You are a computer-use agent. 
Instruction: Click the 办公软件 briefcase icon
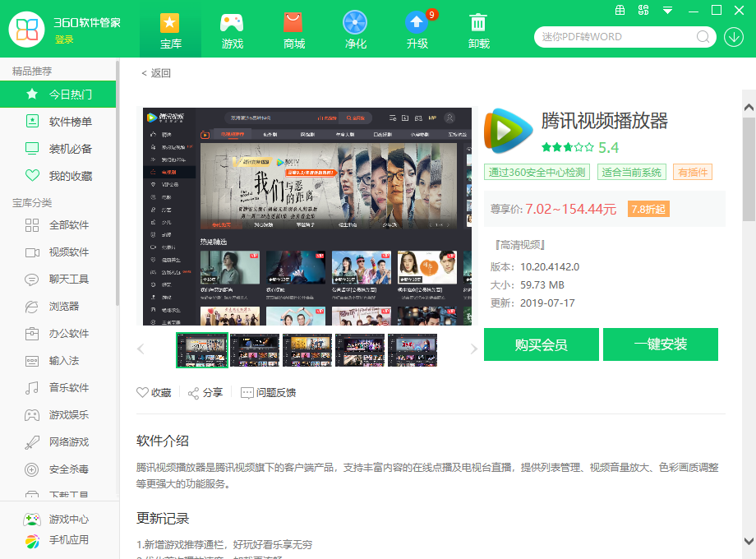[32, 333]
